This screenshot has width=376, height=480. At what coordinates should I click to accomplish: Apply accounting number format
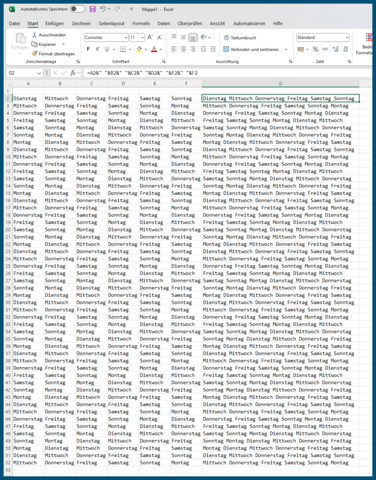[301, 49]
